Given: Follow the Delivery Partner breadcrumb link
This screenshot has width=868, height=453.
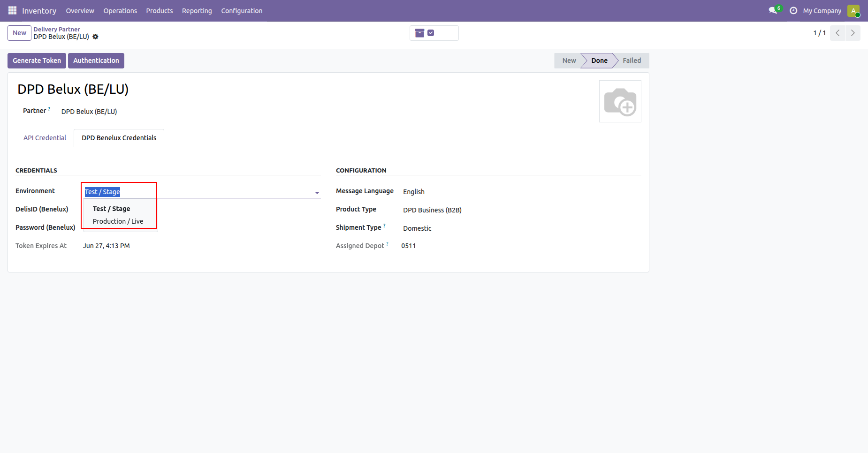Looking at the screenshot, I should (57, 29).
